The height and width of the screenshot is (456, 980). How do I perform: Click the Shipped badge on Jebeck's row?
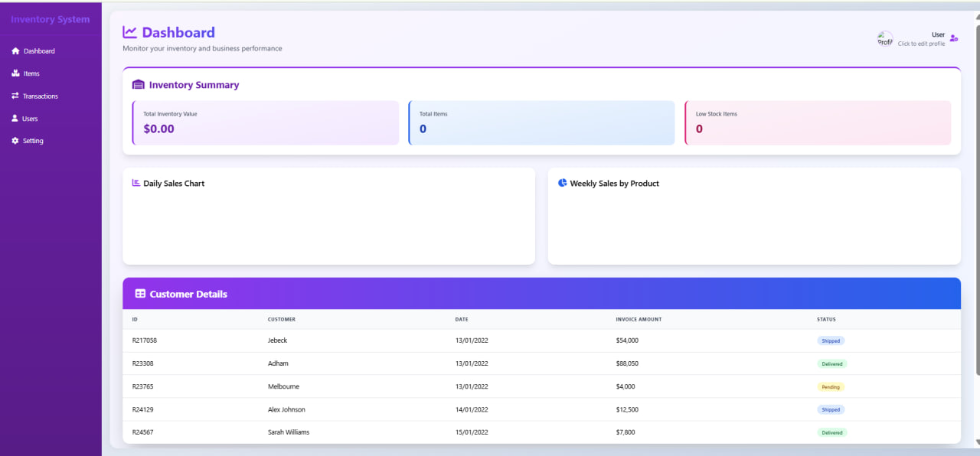(x=831, y=340)
